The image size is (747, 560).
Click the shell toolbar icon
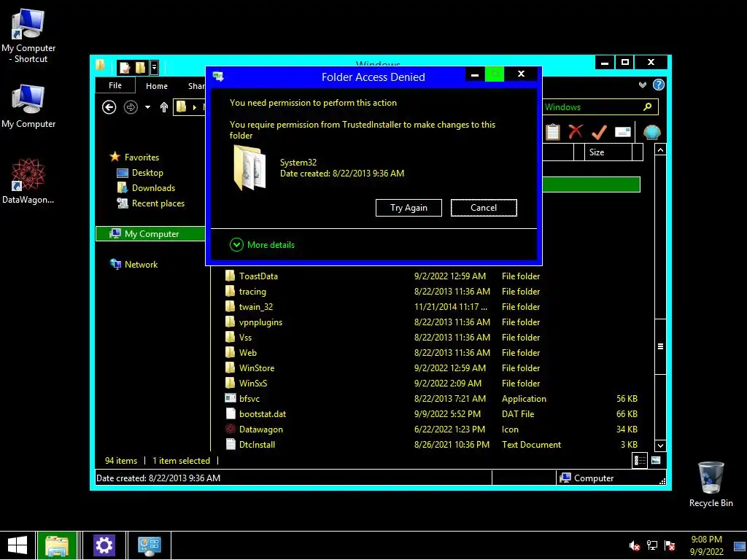coord(651,132)
